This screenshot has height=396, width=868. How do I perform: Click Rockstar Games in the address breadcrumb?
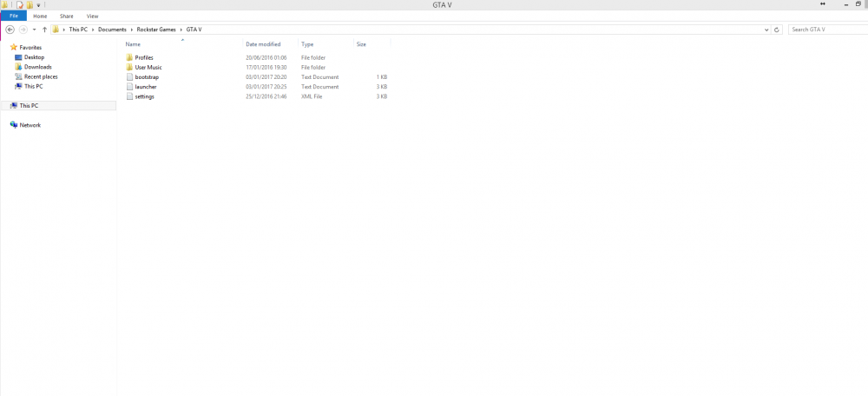(156, 30)
